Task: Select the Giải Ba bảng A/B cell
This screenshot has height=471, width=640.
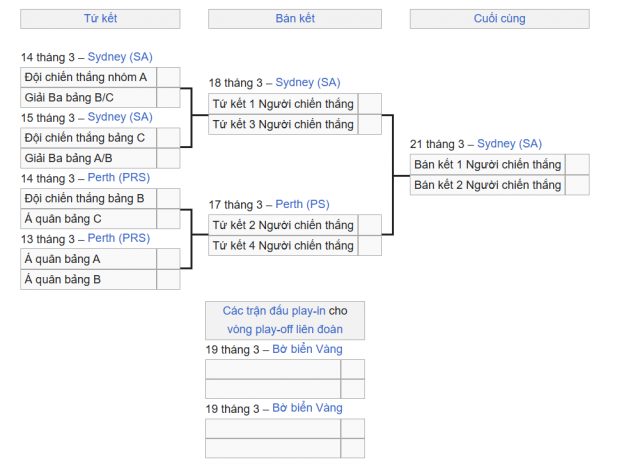Action: (89, 158)
